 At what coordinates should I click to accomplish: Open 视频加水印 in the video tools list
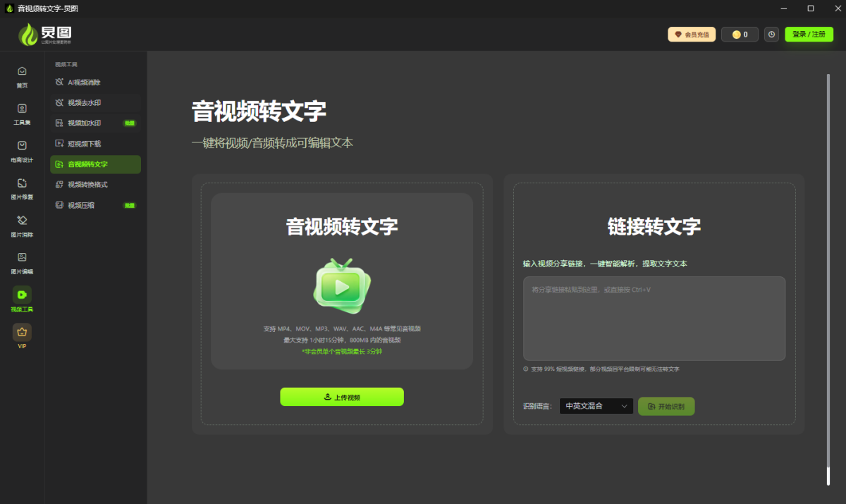coord(95,123)
